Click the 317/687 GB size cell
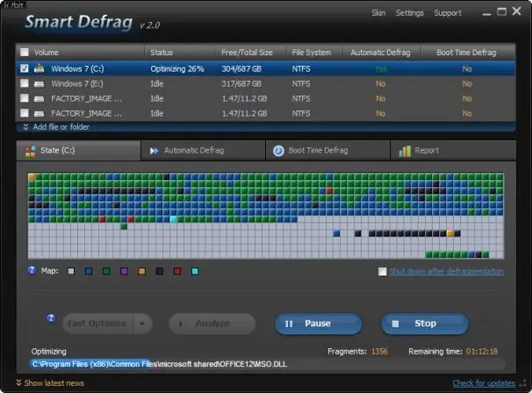Viewport: 532px width, 393px height. [x=241, y=83]
